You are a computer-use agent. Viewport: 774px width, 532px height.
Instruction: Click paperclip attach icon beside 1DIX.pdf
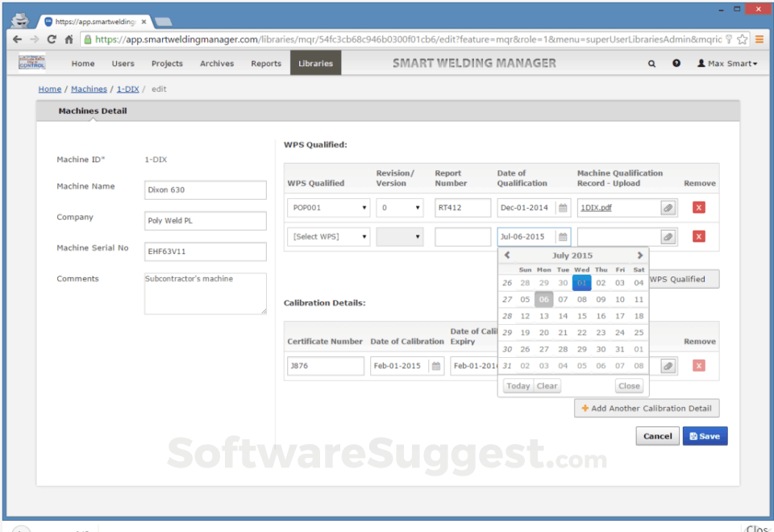[668, 208]
